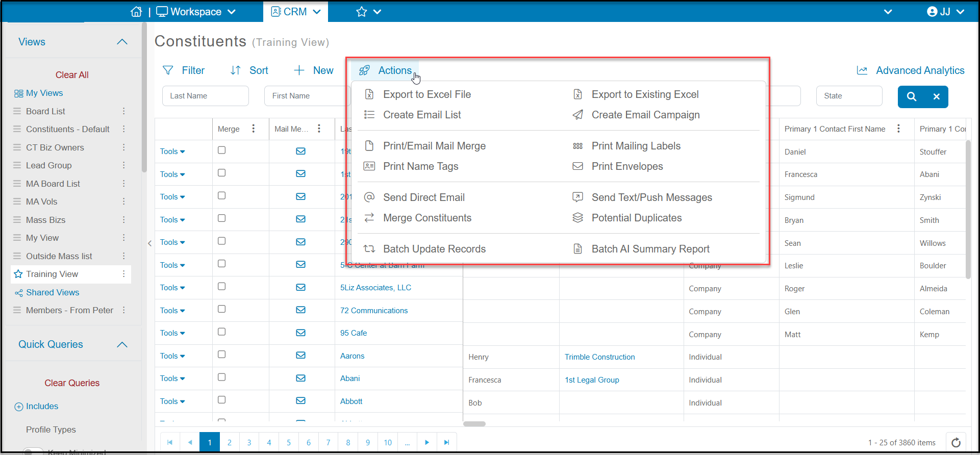Click the Last Name search field

[x=206, y=96]
